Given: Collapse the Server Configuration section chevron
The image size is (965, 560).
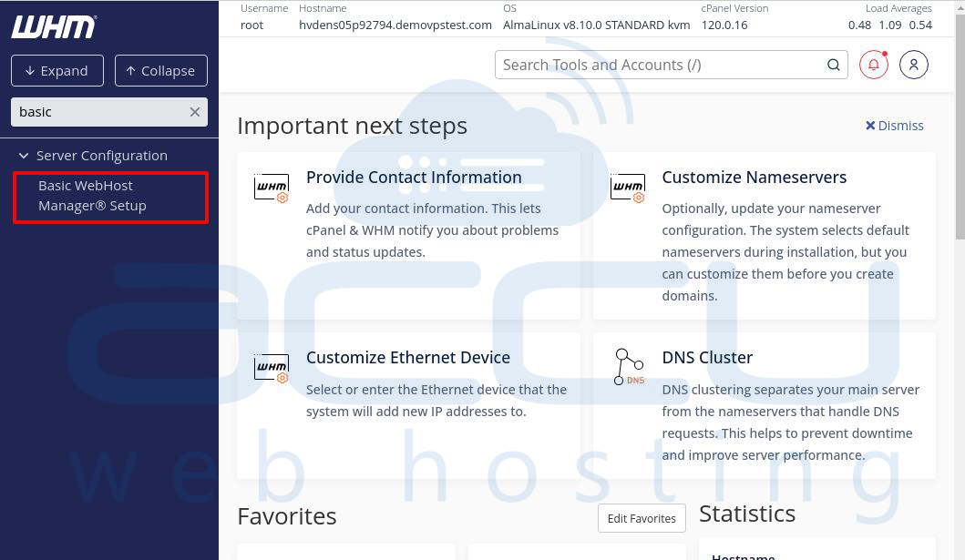Looking at the screenshot, I should 24,156.
